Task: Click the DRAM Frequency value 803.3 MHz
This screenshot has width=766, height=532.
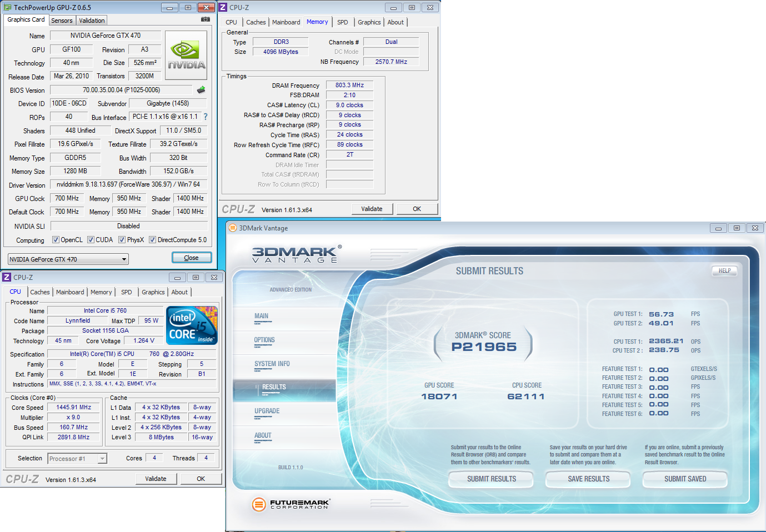Action: click(350, 85)
